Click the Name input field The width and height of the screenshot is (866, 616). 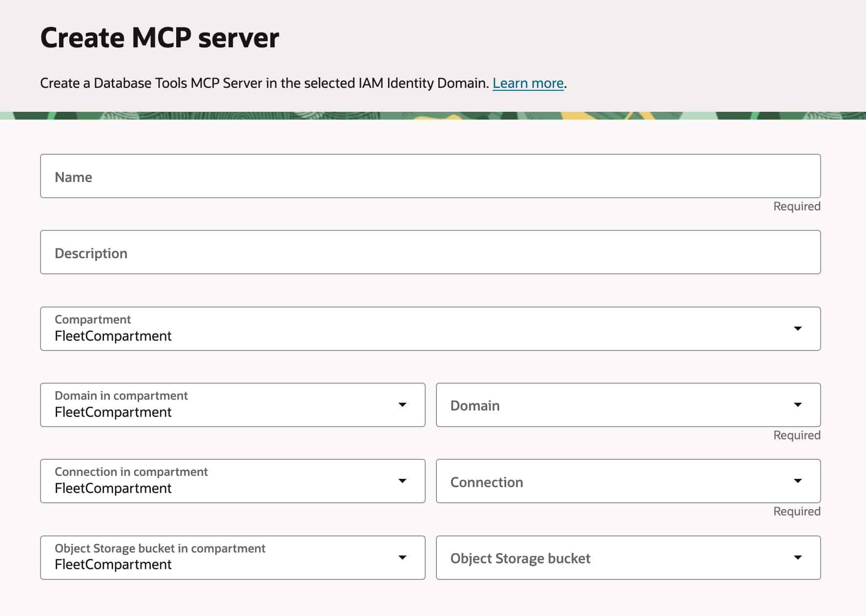pyautogui.click(x=430, y=176)
